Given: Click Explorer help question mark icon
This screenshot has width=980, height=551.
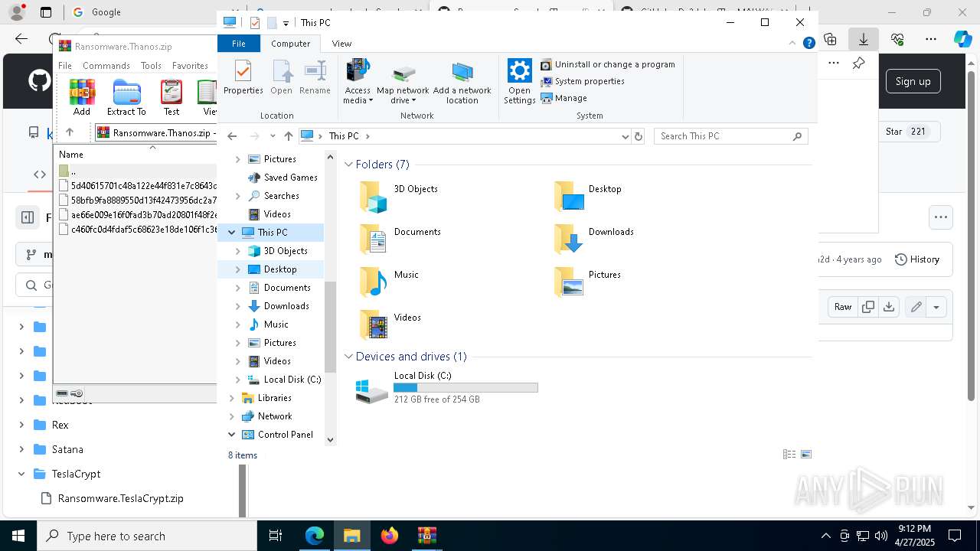Looking at the screenshot, I should [x=808, y=44].
